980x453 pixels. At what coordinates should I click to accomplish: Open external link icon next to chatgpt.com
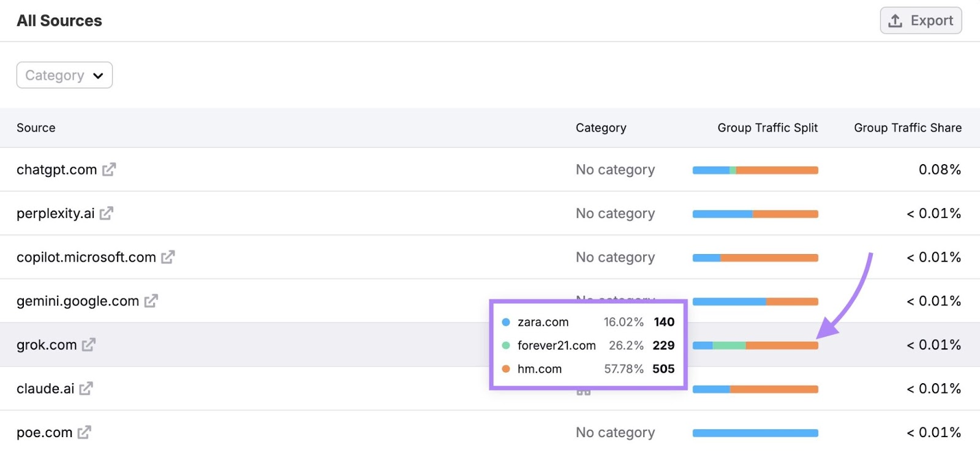pyautogui.click(x=109, y=170)
